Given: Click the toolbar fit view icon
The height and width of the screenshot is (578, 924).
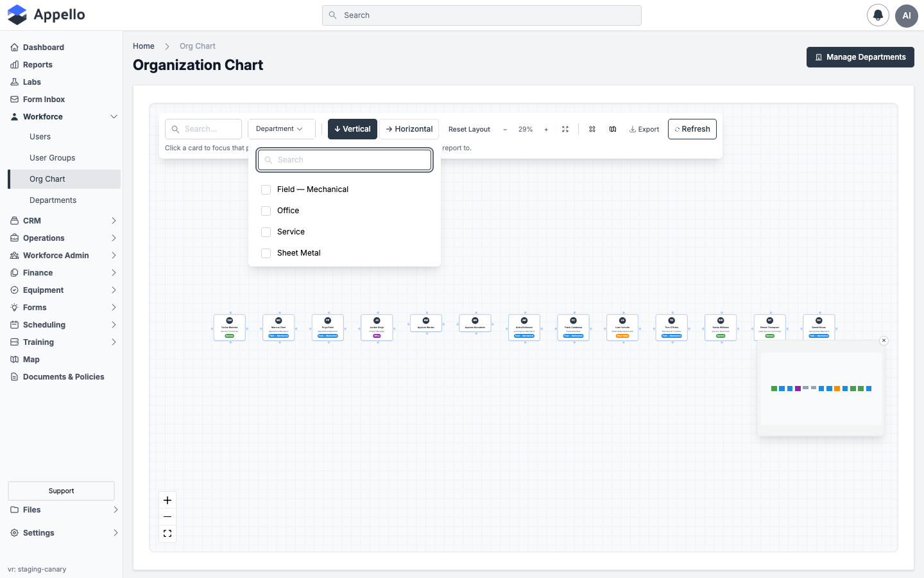Looking at the screenshot, I should pyautogui.click(x=565, y=129).
